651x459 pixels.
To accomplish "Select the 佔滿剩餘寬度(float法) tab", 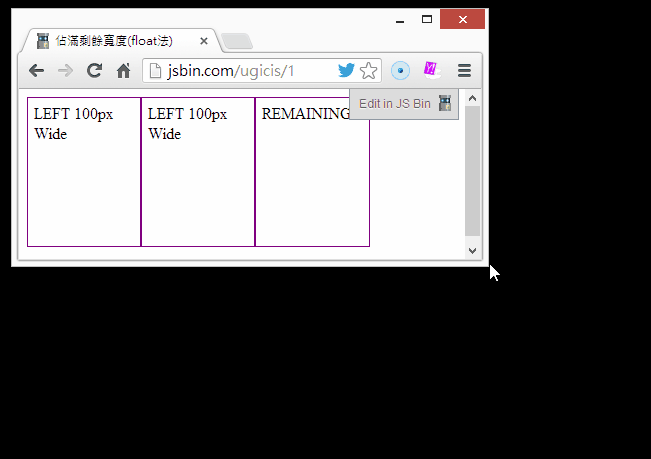I will (122, 41).
